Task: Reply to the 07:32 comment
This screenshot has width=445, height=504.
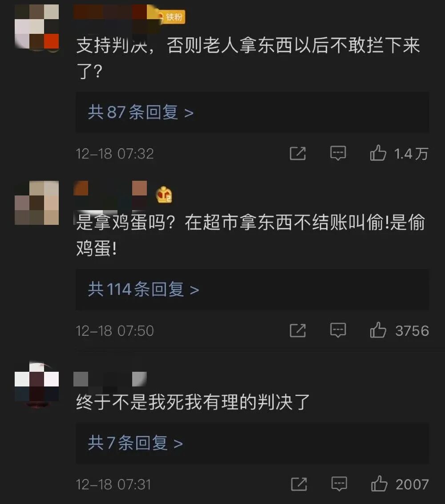Action: [x=338, y=153]
